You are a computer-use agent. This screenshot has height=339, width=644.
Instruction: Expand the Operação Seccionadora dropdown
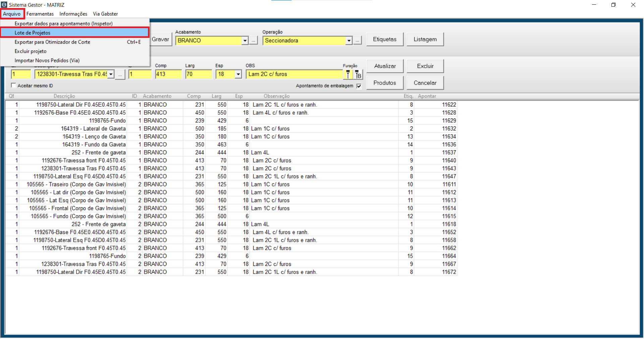coord(349,41)
